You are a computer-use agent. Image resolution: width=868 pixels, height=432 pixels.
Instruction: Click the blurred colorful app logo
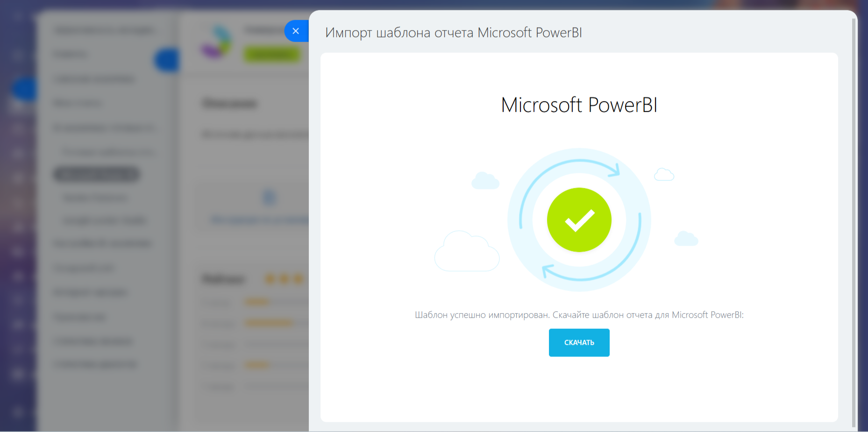pos(216,43)
